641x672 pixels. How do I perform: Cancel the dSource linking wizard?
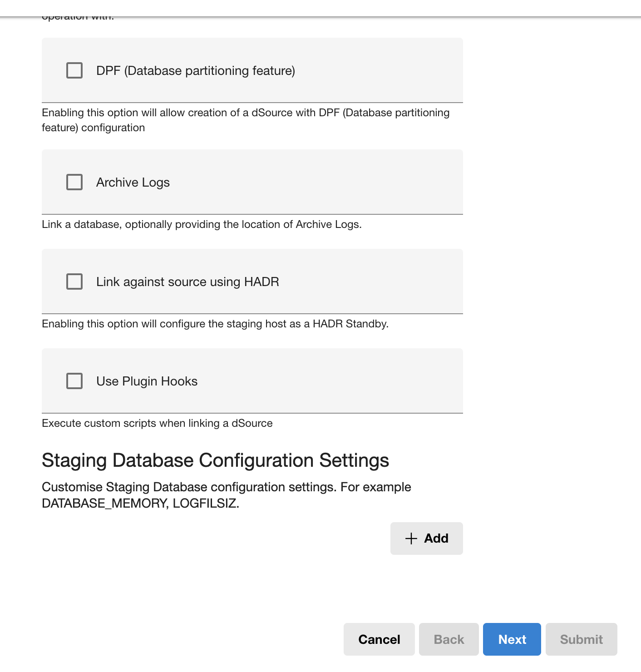pyautogui.click(x=379, y=639)
